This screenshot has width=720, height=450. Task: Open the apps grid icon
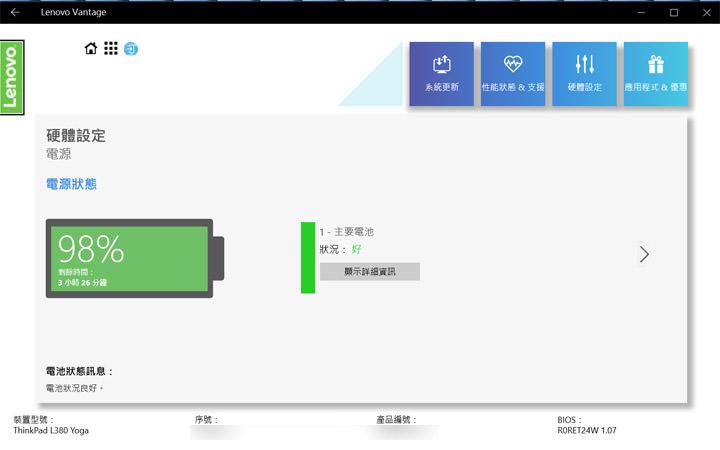111,49
